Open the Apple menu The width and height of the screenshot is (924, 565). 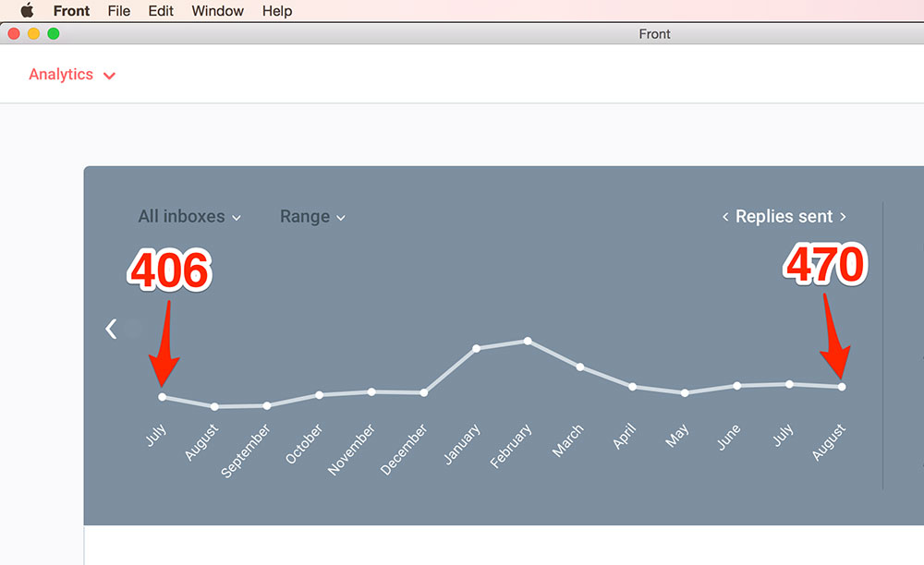27,10
